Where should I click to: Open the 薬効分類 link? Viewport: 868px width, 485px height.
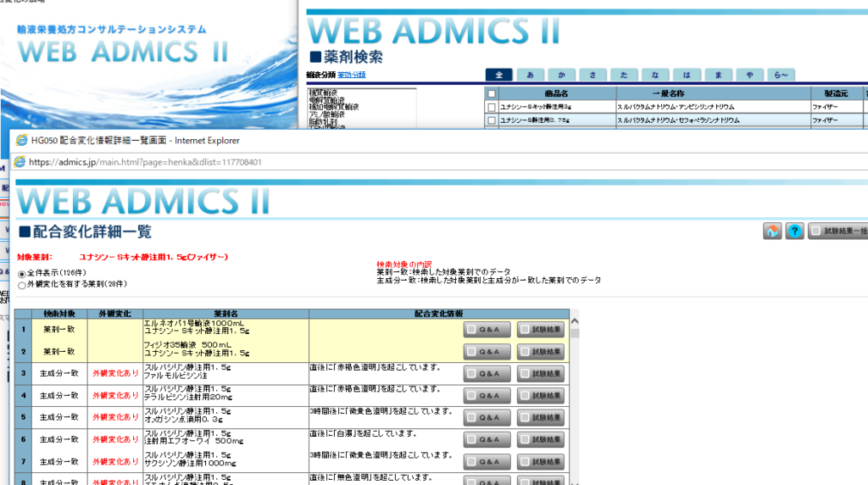(x=352, y=75)
